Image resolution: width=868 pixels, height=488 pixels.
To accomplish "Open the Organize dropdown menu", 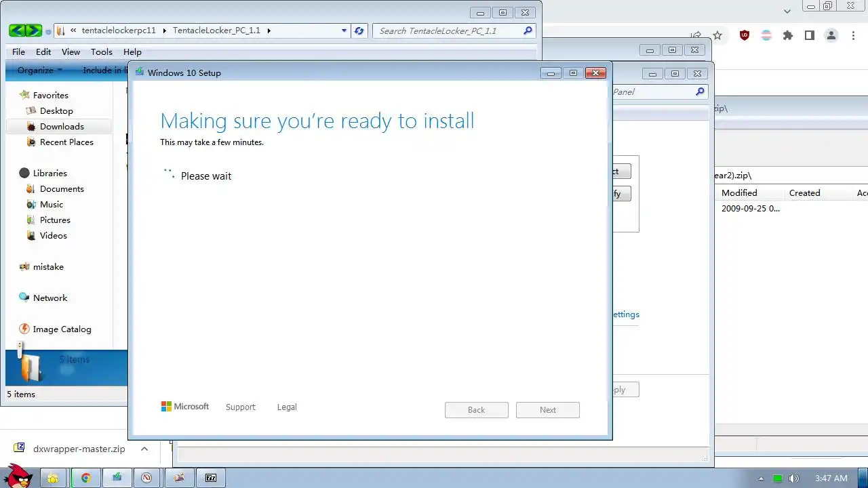I will [x=40, y=70].
